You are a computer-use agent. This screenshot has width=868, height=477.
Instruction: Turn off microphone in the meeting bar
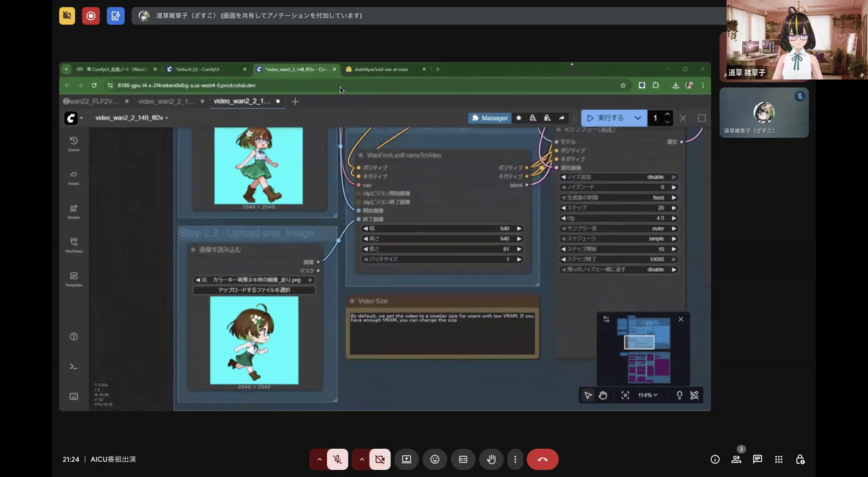[337, 459]
